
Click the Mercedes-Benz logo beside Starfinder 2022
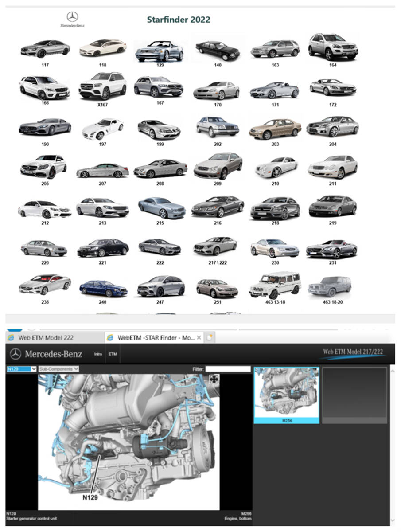[x=72, y=20]
